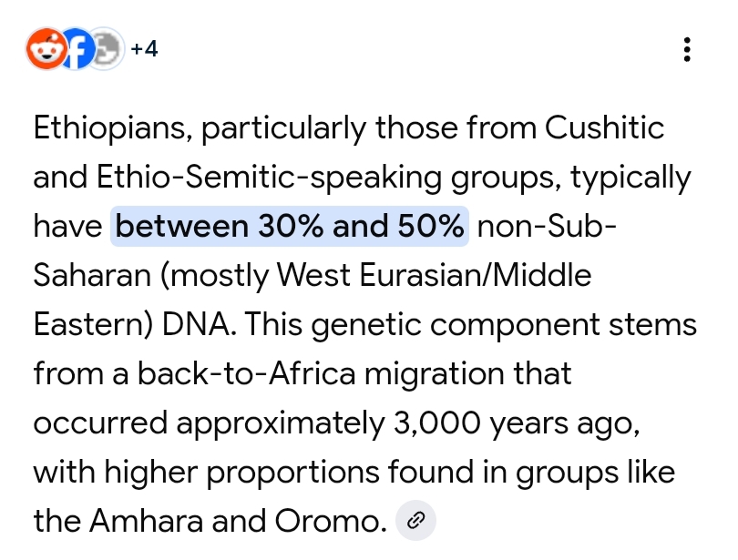Expand the +4 additional sources
This screenshot has width=738, height=560.
pyautogui.click(x=144, y=49)
